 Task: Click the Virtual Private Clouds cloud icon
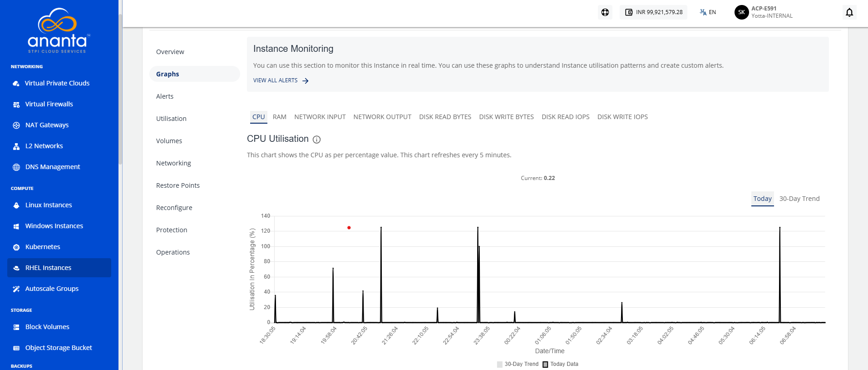(16, 83)
